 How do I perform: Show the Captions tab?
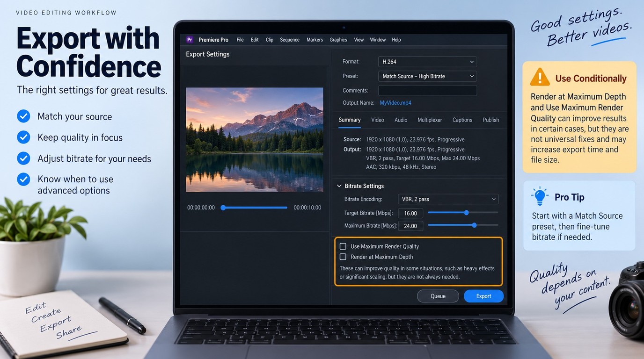point(462,120)
